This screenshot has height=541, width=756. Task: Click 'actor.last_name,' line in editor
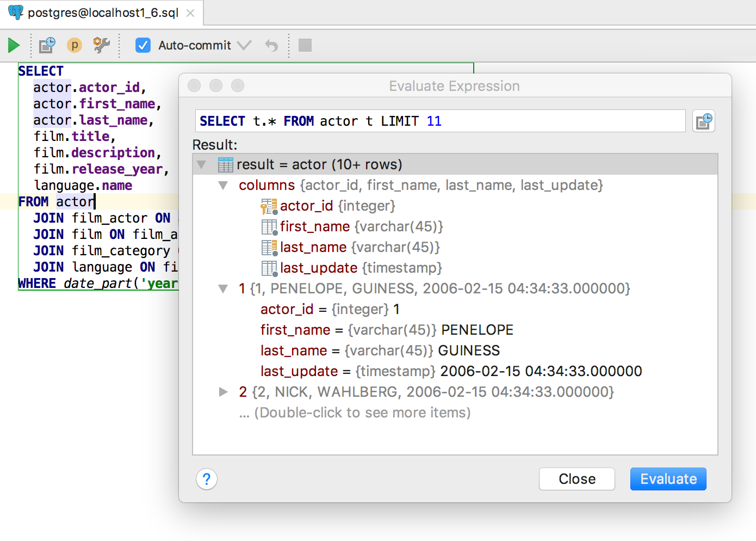(94, 120)
